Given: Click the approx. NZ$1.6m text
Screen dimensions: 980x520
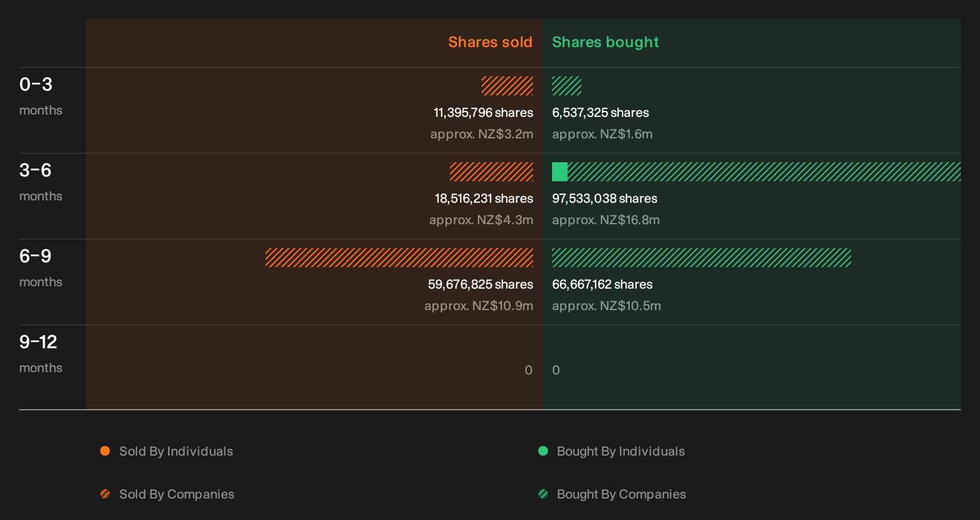Looking at the screenshot, I should (602, 134).
